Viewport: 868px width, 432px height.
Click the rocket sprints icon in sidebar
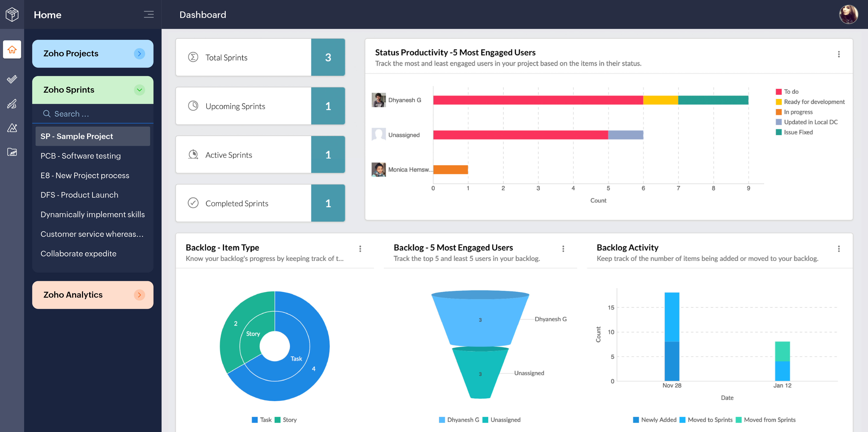pos(12,104)
